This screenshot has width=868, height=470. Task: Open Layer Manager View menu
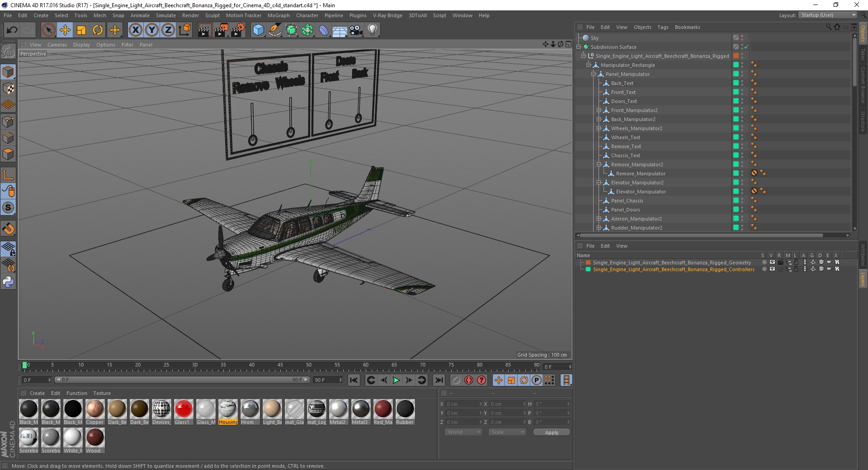(622, 246)
